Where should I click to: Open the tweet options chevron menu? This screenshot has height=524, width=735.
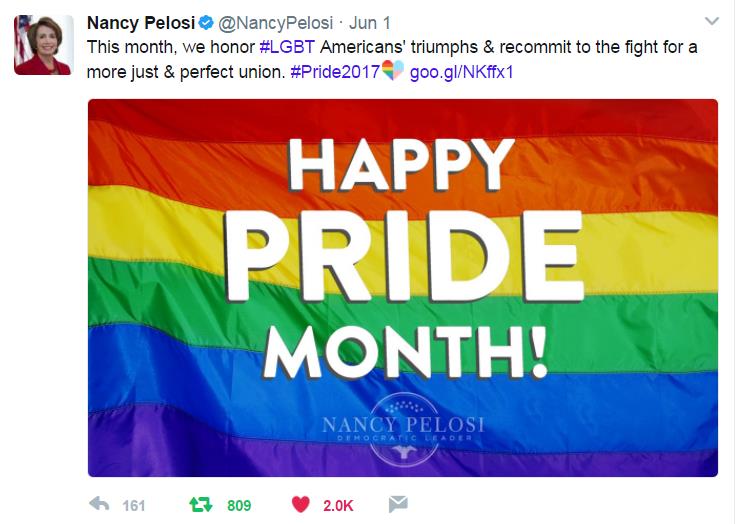[712, 21]
